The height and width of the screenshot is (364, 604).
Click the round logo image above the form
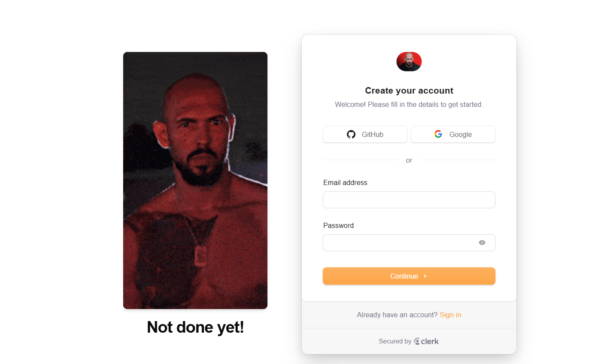point(409,61)
